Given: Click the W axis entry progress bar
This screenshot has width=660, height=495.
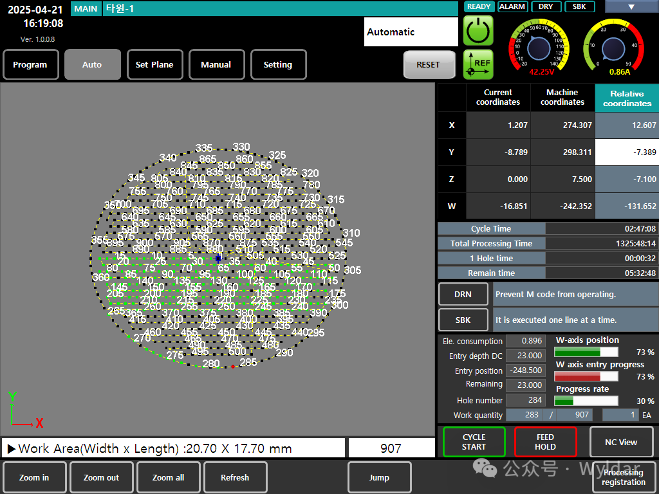Looking at the screenshot, I should pyautogui.click(x=586, y=376).
